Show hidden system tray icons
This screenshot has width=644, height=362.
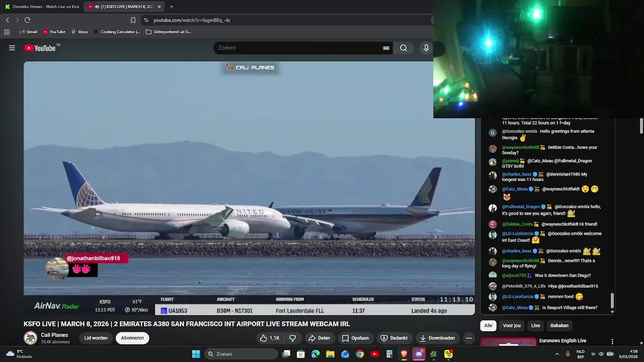pyautogui.click(x=557, y=354)
